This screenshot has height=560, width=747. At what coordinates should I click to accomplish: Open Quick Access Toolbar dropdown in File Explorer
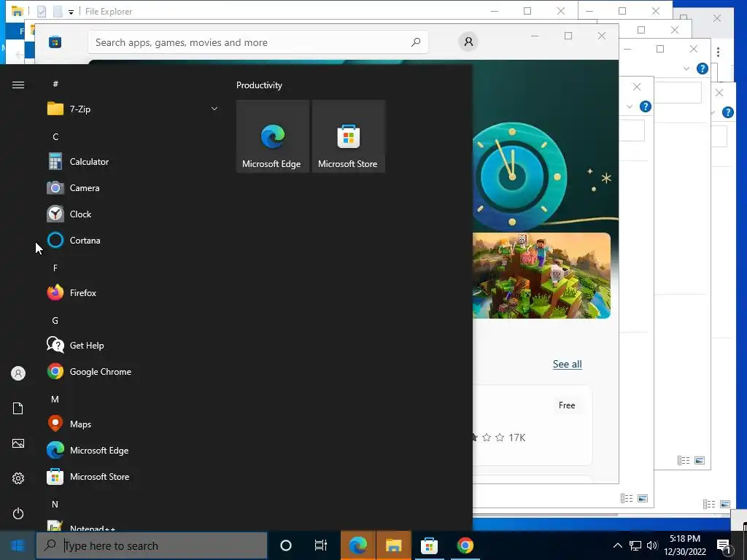71,12
